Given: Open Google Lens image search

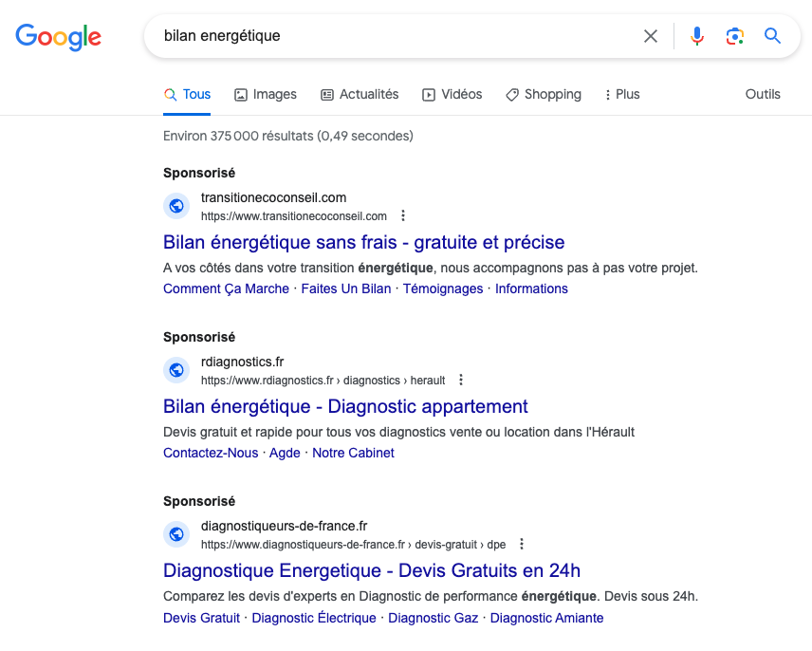Looking at the screenshot, I should click(x=734, y=36).
